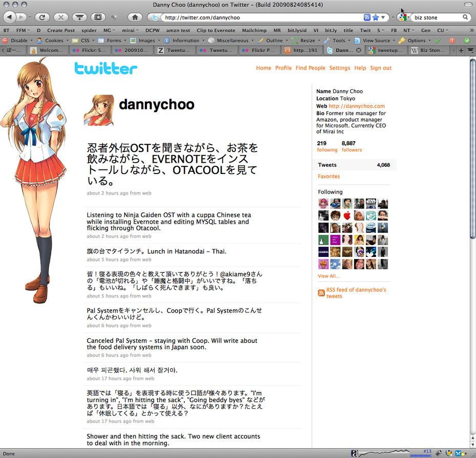The width and height of the screenshot is (476, 458).
Task: Click the Alexa icon in the status bar
Action: coord(354,453)
